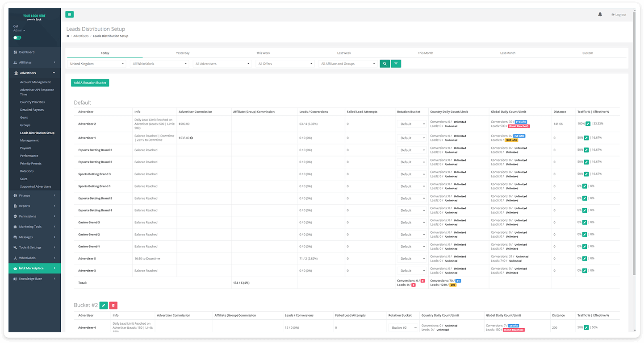Open the All Advertisers dropdown

222,64
